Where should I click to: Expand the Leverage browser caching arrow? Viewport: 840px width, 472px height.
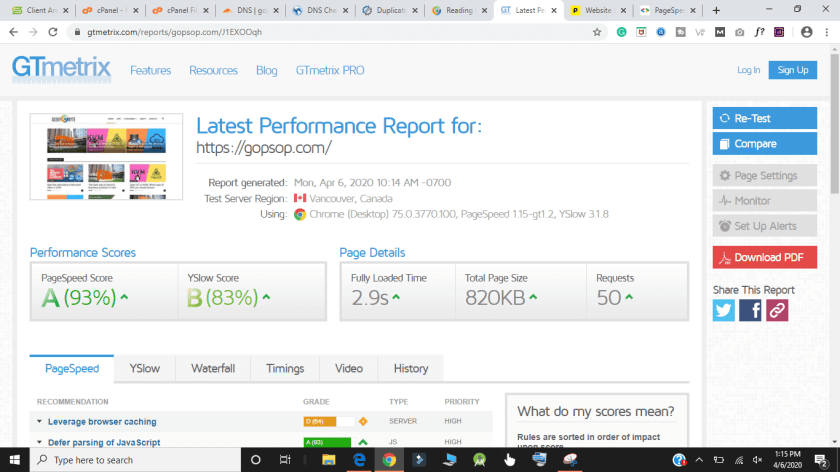39,422
